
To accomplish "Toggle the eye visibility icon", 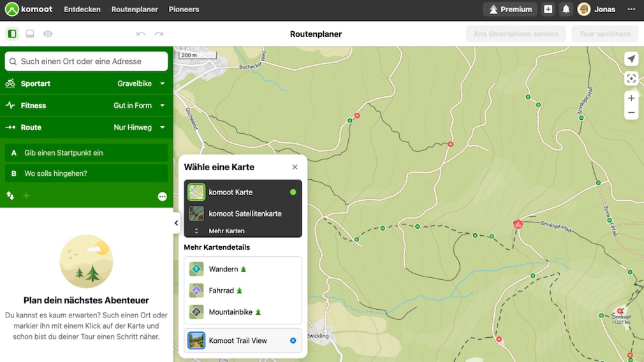I will (x=48, y=34).
